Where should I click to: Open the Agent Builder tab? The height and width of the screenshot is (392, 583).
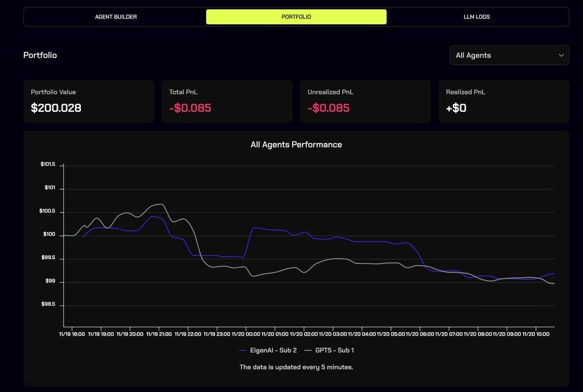[116, 17]
